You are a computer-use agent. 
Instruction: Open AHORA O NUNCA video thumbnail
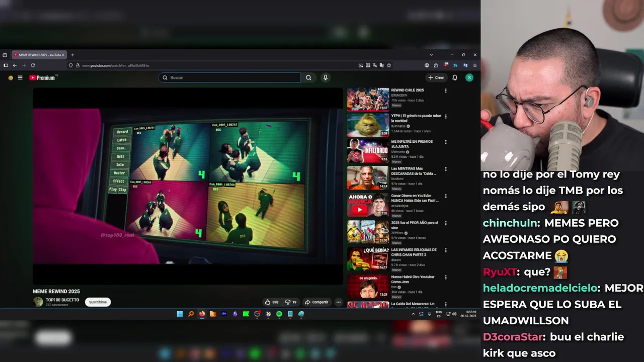point(368,205)
